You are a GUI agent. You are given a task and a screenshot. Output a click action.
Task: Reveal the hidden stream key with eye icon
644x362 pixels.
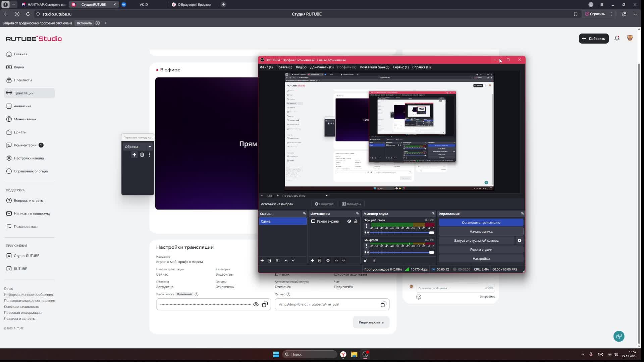pyautogui.click(x=256, y=304)
